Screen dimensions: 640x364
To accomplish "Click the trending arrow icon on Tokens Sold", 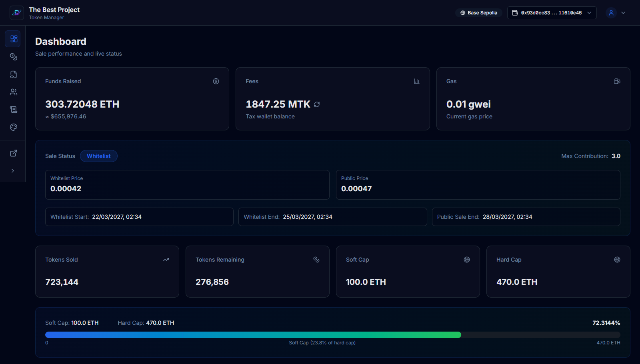I will 166,260.
